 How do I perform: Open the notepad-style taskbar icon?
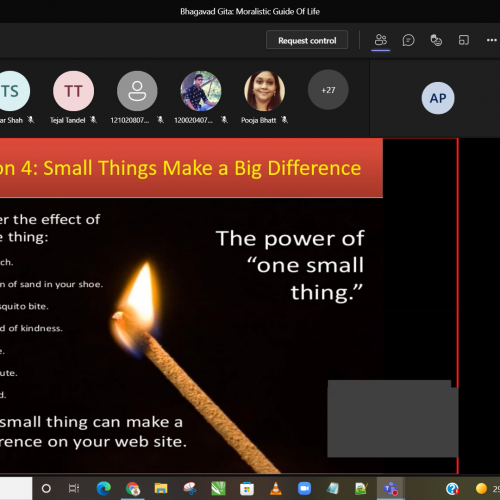pos(333,489)
